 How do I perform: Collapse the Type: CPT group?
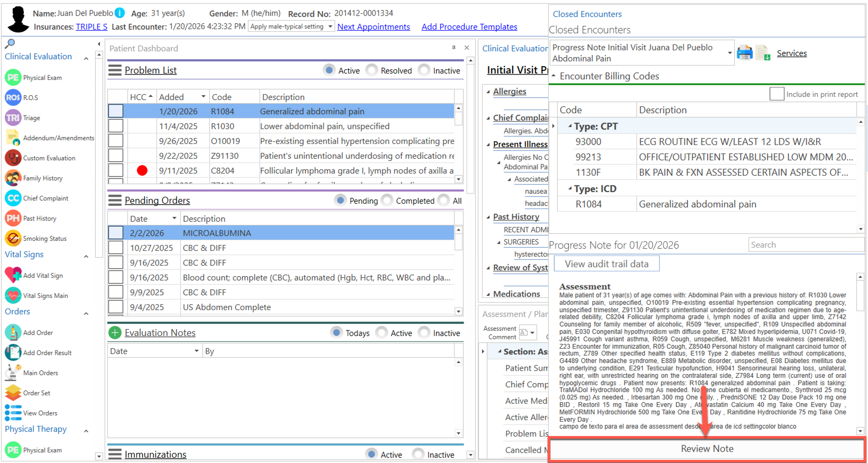(570, 126)
